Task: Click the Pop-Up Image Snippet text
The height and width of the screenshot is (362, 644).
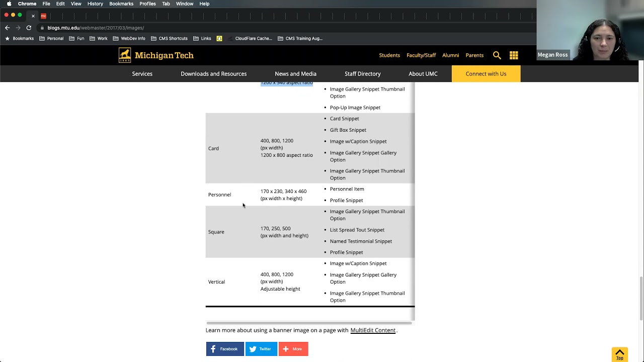Action: click(x=355, y=108)
